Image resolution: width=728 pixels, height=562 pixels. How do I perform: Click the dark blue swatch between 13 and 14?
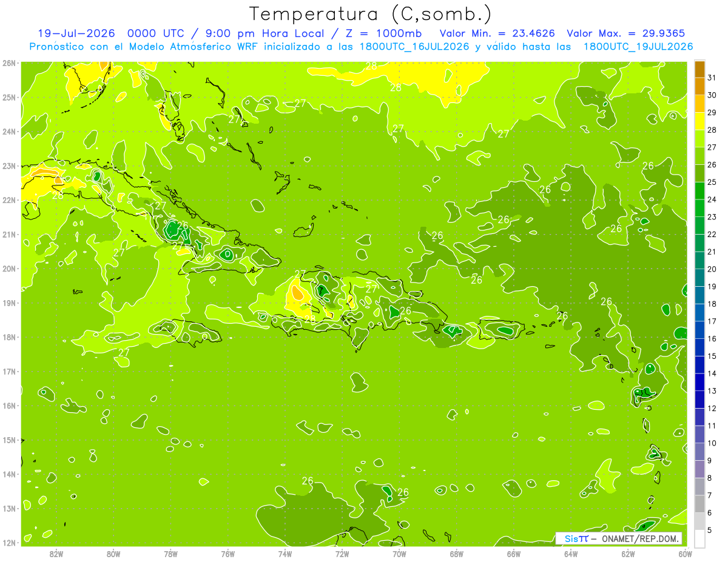coord(699,383)
